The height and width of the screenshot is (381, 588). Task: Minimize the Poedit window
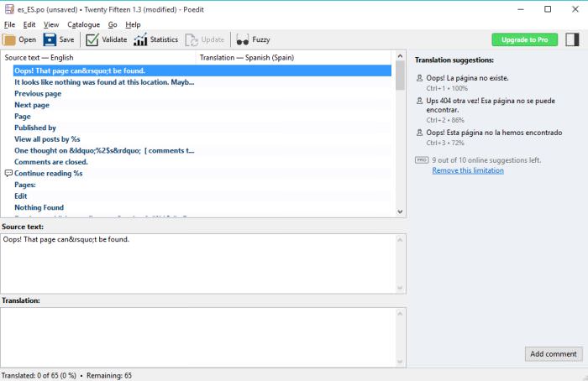coord(521,9)
